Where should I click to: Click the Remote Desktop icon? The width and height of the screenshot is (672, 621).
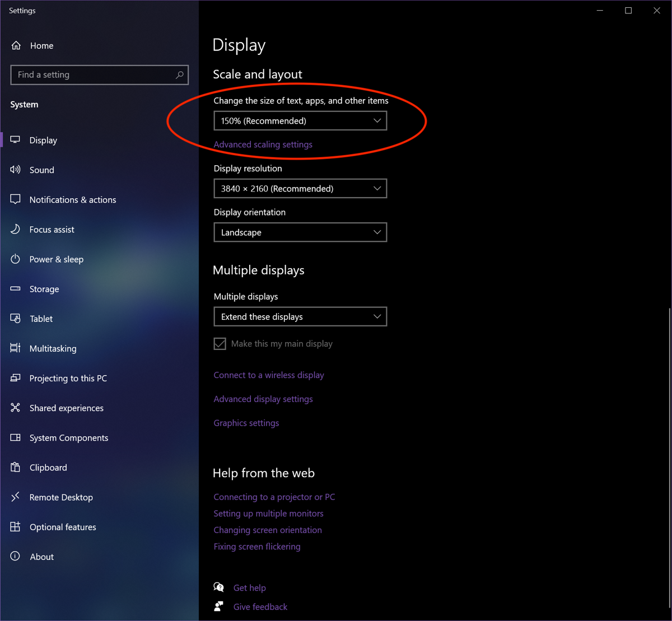pyautogui.click(x=16, y=497)
